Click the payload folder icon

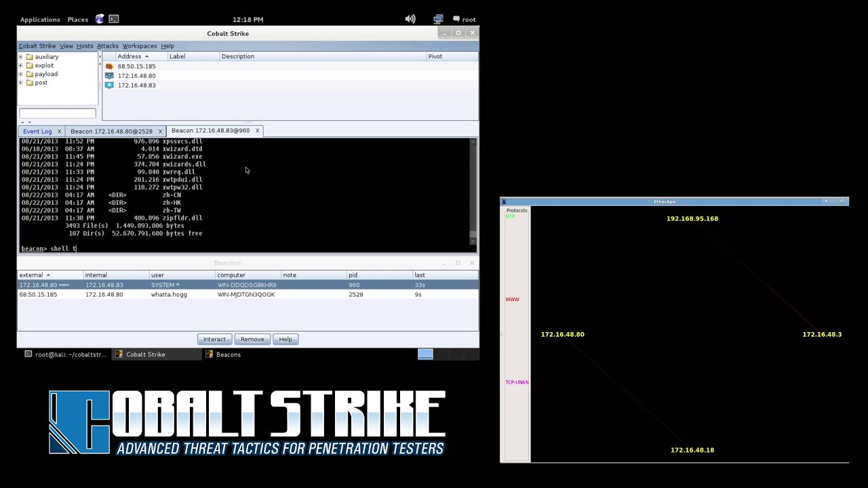coord(30,74)
